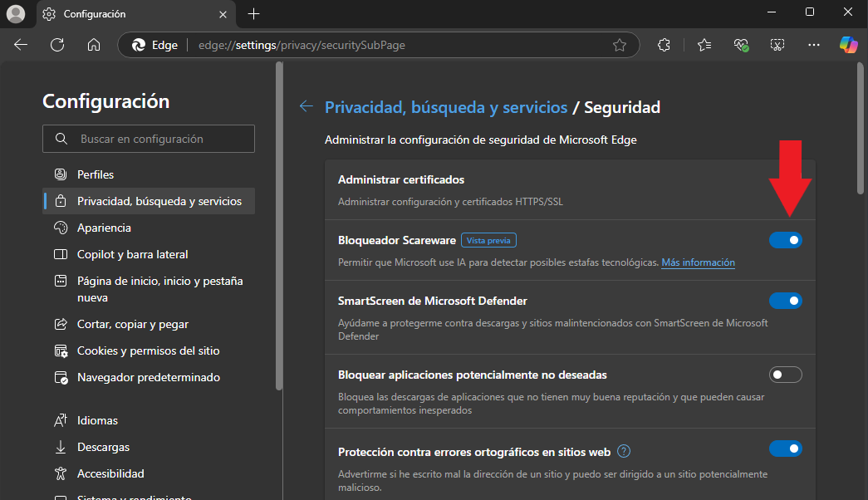Screen dimensions: 868x500
Task: Click the sidebar scrollbar
Action: click(x=279, y=227)
